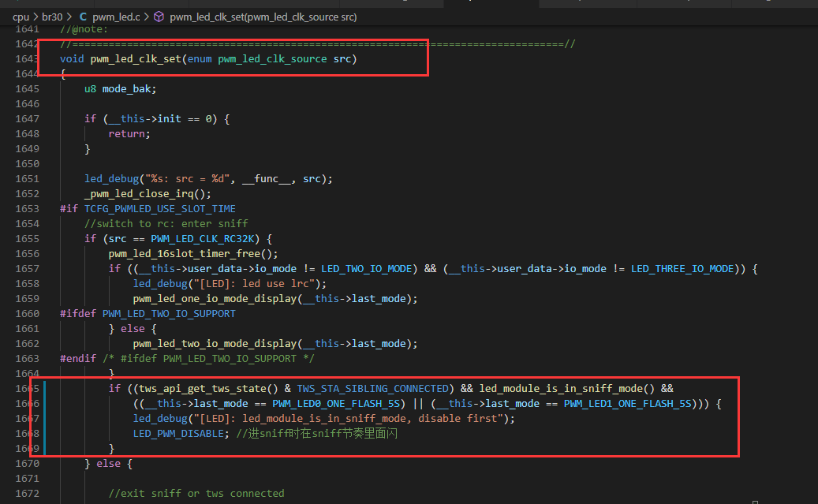Image resolution: width=818 pixels, height=504 pixels.
Task: Click the TCFG_PWMLED_USE_SLOT_TIME macro
Action: (159, 209)
